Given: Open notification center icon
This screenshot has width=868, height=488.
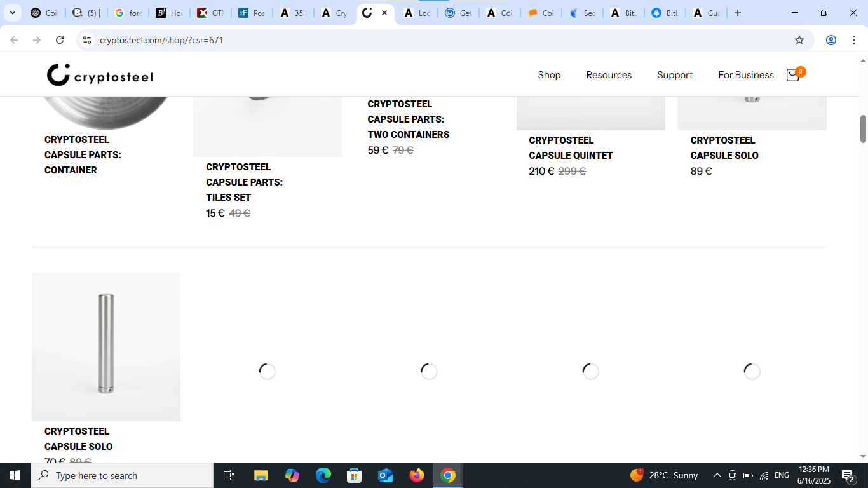Looking at the screenshot, I should (848, 475).
